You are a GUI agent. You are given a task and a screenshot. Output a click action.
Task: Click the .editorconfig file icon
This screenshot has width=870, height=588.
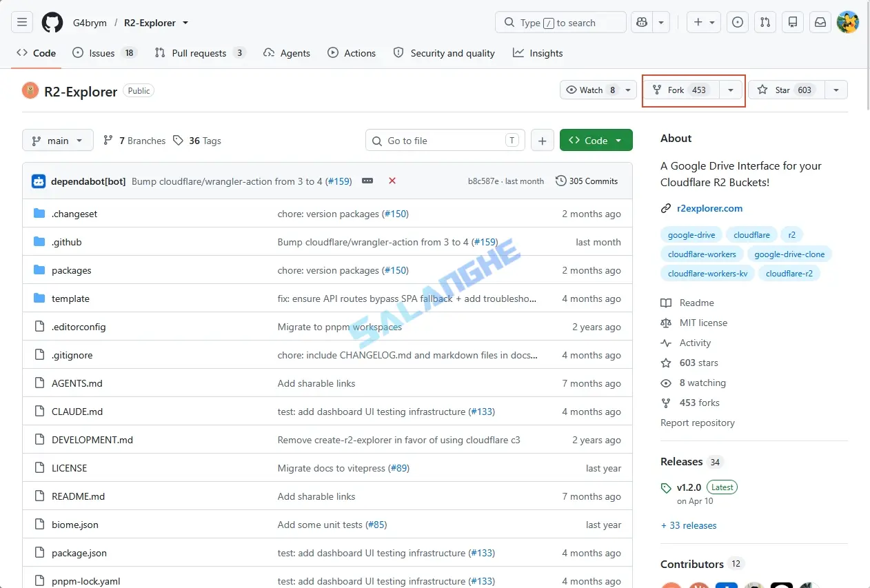[x=39, y=327]
